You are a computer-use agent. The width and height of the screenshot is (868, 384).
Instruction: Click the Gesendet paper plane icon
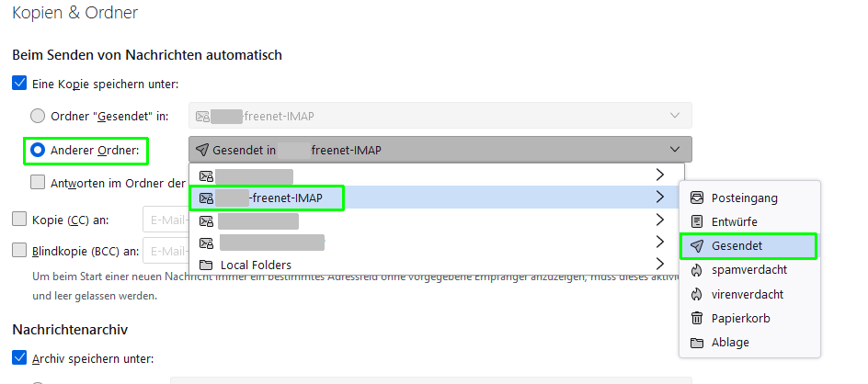(697, 246)
